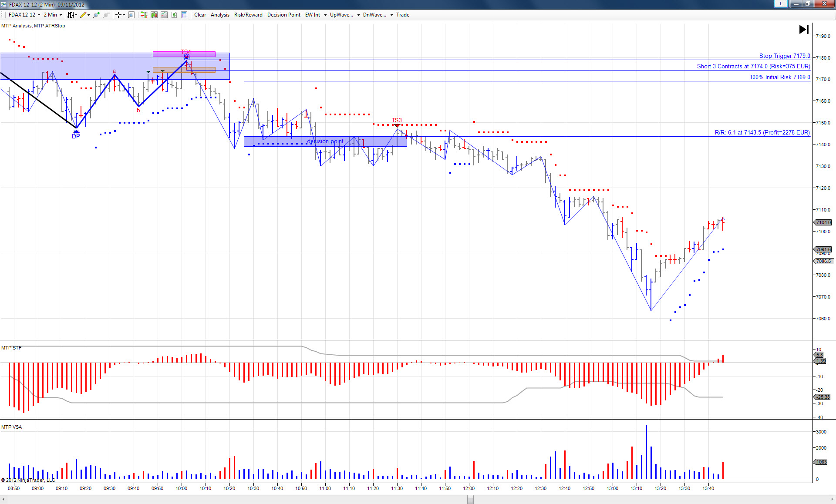Click the "100% Initial Risk 7169.0" label
Image resolution: width=836 pixels, height=504 pixels.
coord(780,77)
